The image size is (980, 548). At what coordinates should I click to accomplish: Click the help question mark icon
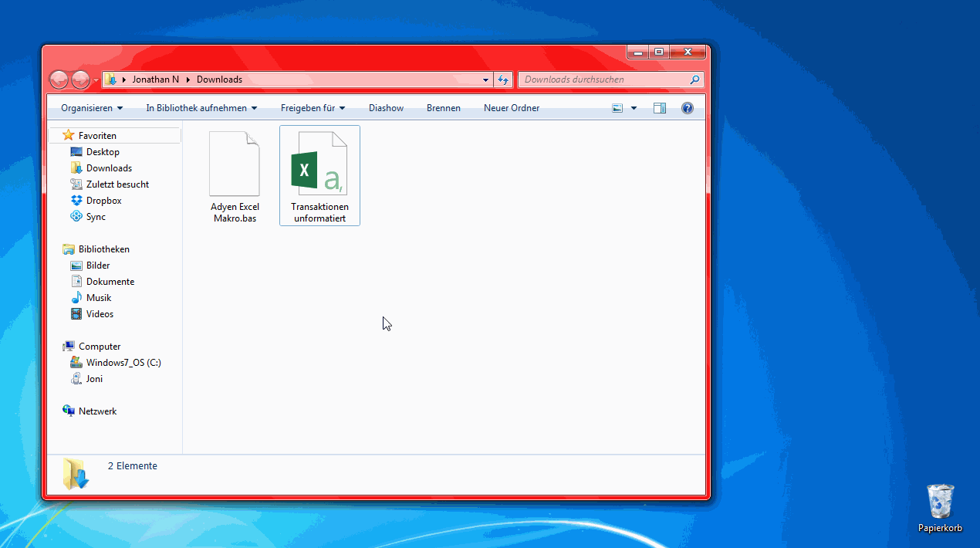point(688,108)
